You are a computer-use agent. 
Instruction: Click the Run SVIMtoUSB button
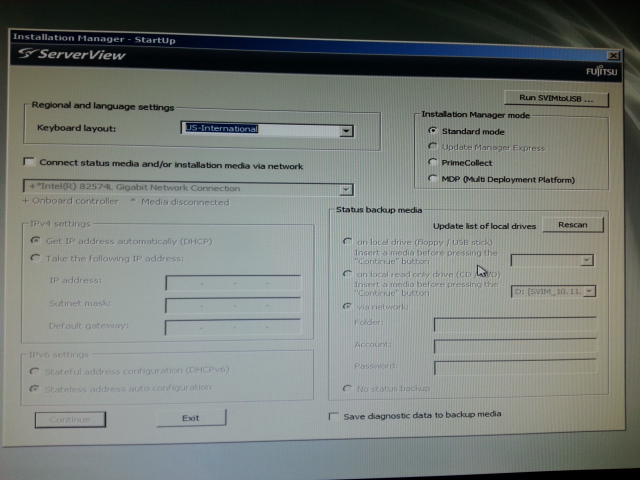556,99
